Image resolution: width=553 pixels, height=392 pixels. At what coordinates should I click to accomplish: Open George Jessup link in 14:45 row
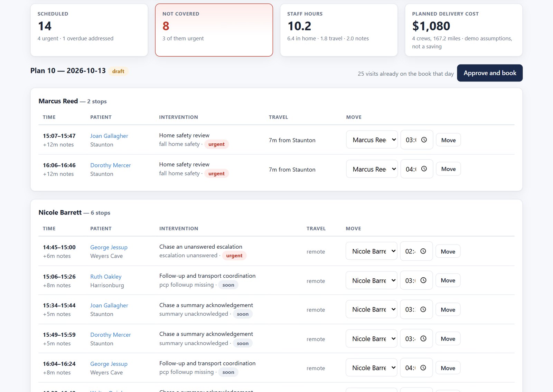[109, 247]
